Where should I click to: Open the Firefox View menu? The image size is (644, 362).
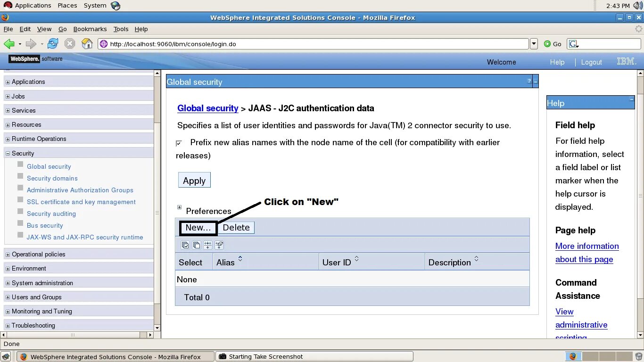pyautogui.click(x=44, y=29)
